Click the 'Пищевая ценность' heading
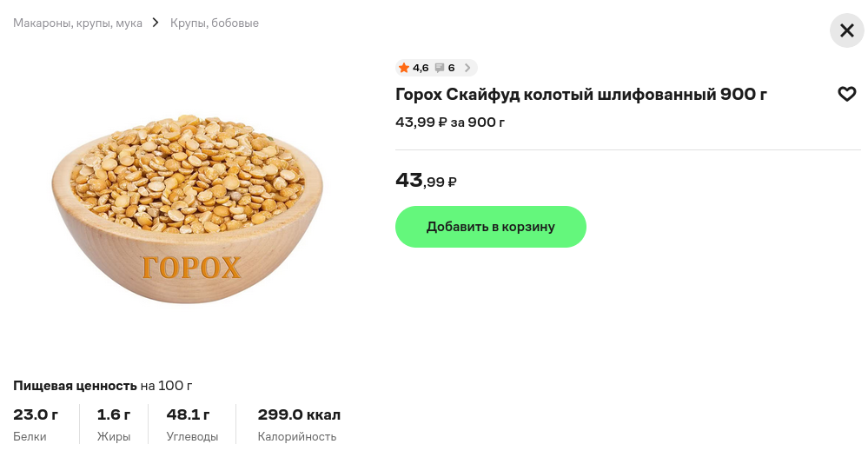 75,386
